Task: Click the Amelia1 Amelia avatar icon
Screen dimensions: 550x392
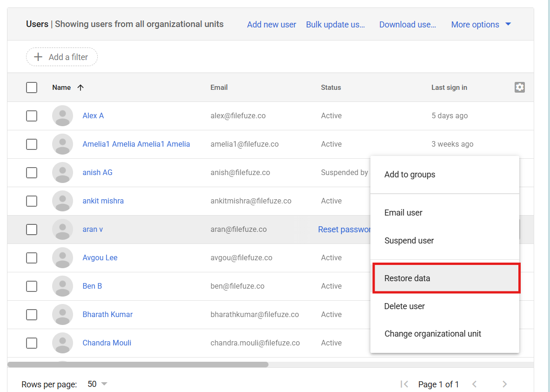Action: (x=62, y=144)
